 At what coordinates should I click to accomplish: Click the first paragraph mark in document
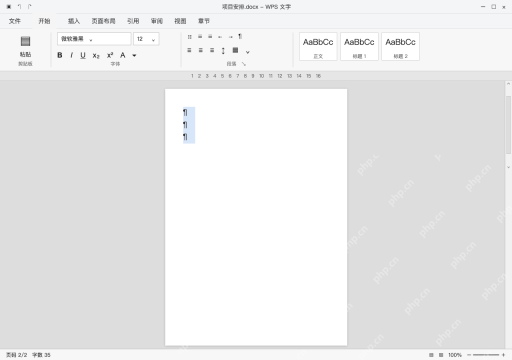tap(185, 113)
